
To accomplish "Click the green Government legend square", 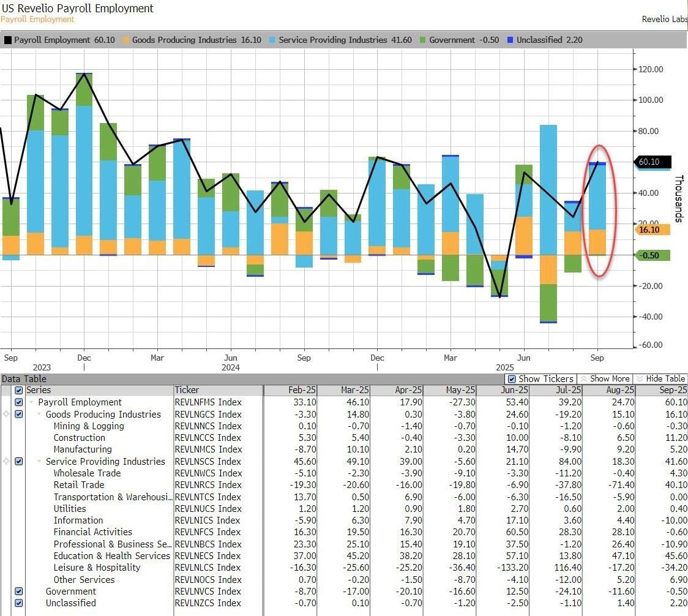I will click(x=423, y=40).
